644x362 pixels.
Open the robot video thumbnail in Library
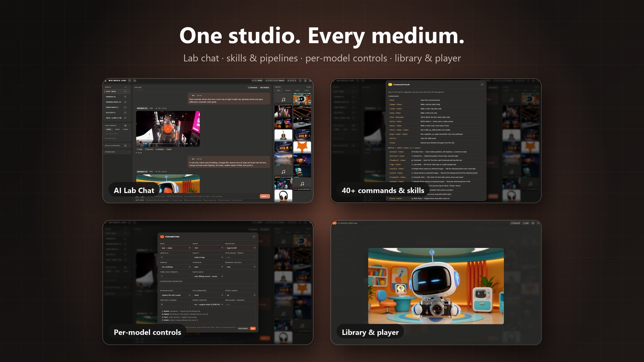302,99
